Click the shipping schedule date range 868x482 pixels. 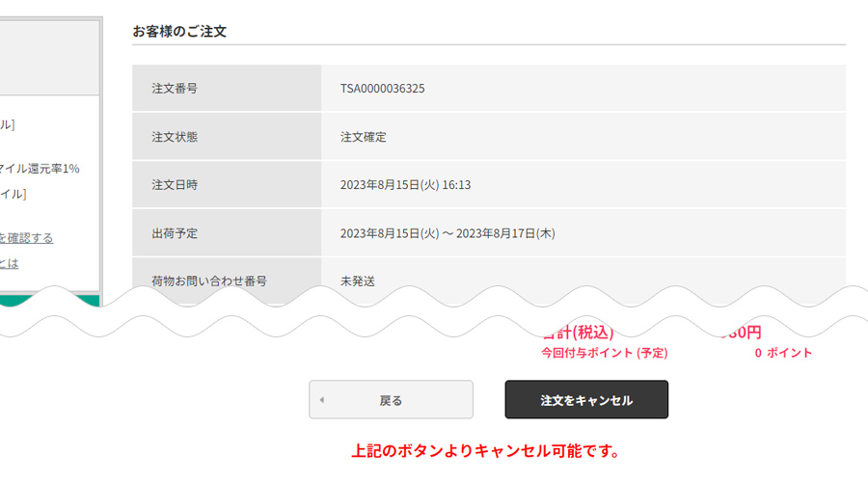click(x=448, y=233)
